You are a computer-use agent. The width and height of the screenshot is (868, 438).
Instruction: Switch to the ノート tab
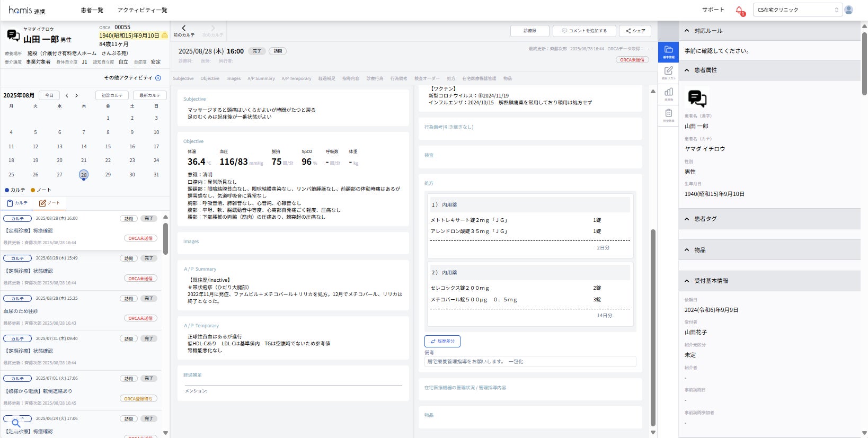(x=49, y=203)
